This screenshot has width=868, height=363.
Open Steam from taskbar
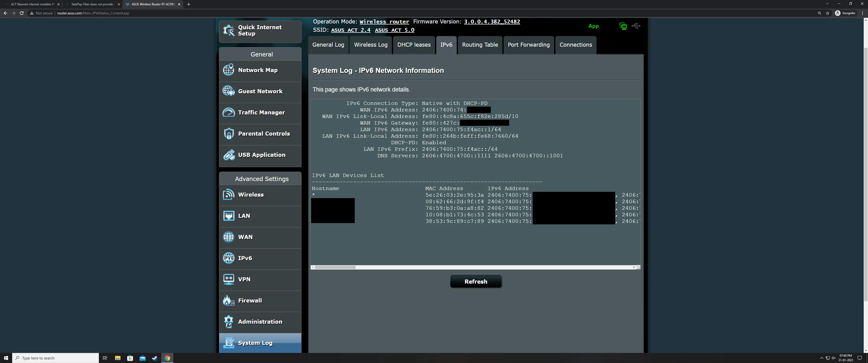tap(155, 358)
